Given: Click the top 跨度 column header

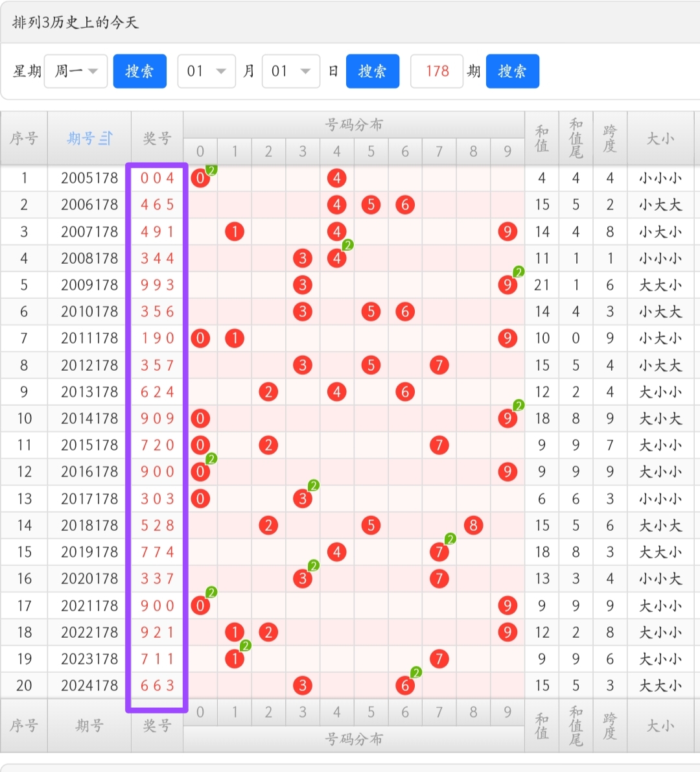Looking at the screenshot, I should [x=610, y=138].
